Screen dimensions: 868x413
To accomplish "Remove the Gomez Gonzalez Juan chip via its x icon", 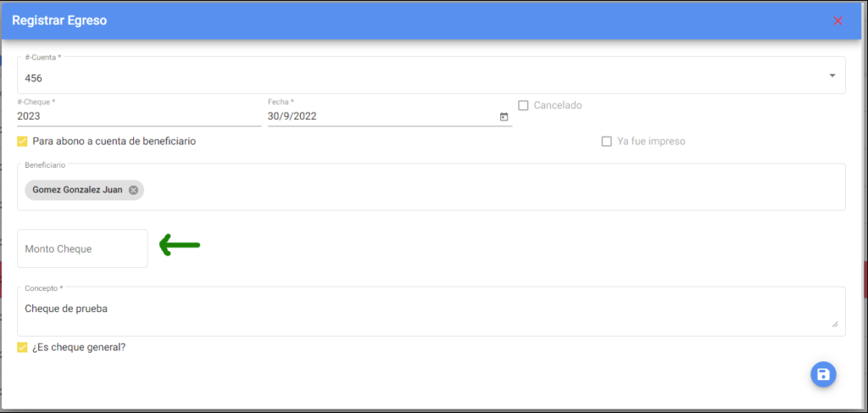I will coord(133,190).
